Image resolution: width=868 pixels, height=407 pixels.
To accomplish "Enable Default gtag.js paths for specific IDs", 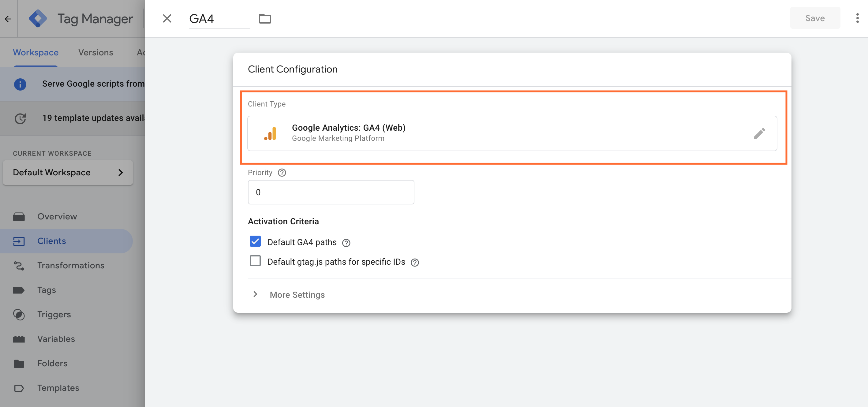I will [x=255, y=261].
